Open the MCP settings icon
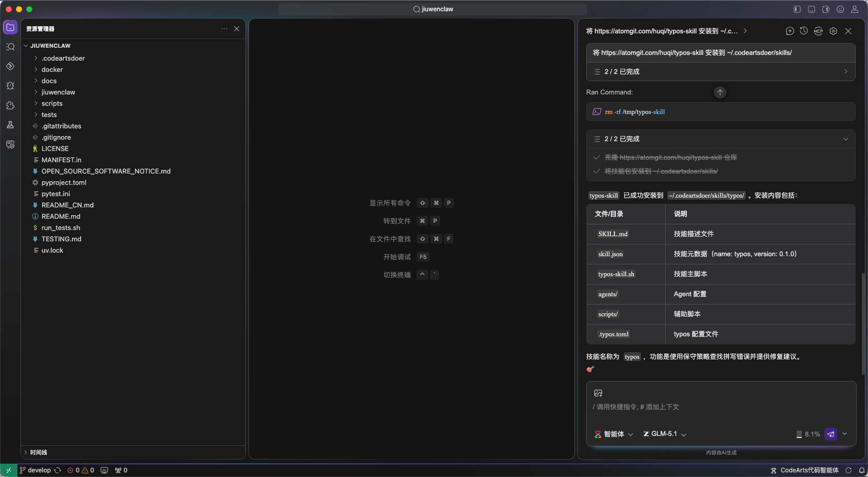This screenshot has height=477, width=868. 818,31
